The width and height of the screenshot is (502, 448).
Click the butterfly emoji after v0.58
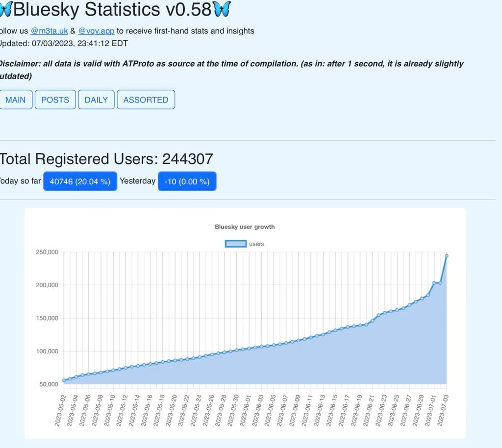(x=222, y=9)
